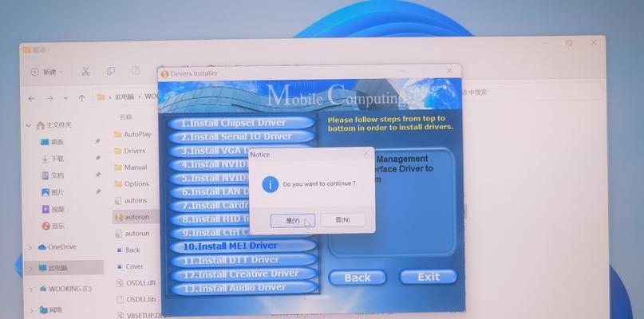
Task: Close the Drivers Installer window
Action: point(449,71)
